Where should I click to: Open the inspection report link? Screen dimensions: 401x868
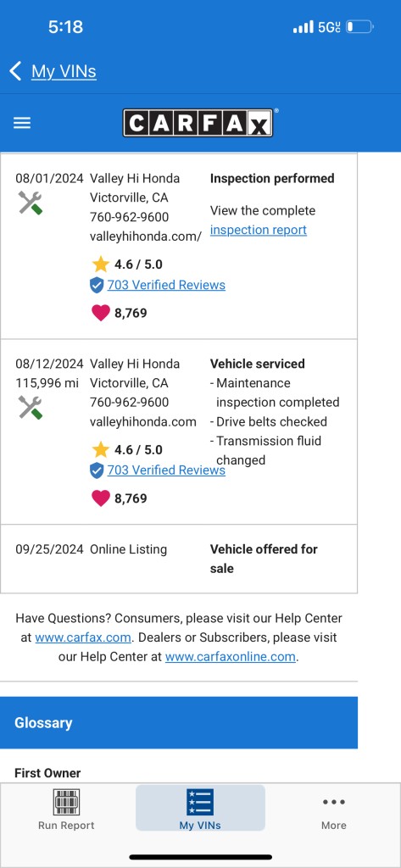click(258, 230)
